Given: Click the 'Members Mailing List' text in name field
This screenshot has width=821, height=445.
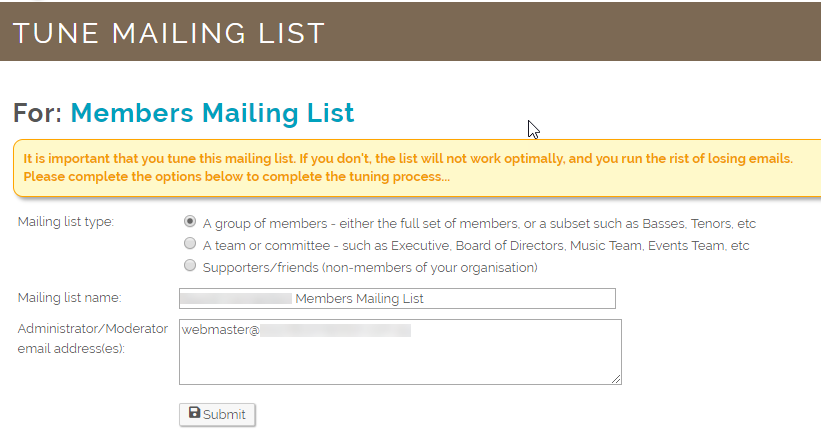Looking at the screenshot, I should [359, 298].
